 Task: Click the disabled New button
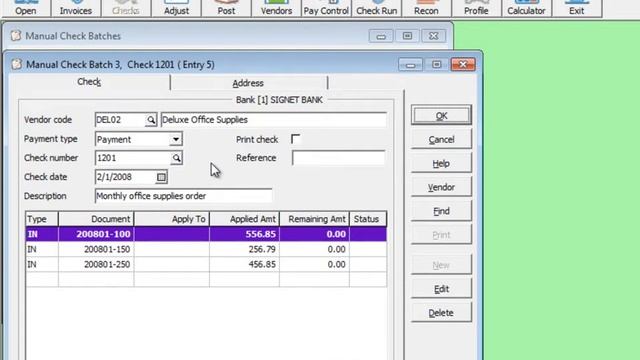tap(441, 265)
